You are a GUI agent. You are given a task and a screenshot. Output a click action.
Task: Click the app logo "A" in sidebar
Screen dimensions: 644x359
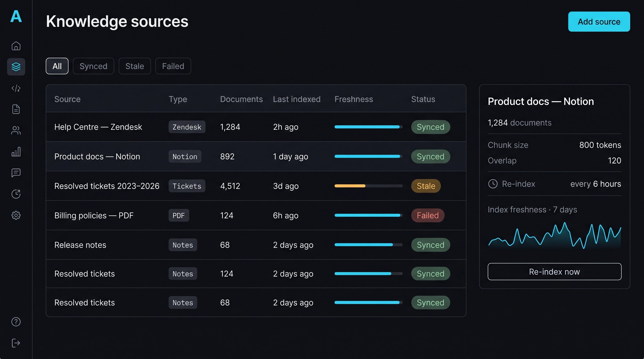point(16,16)
